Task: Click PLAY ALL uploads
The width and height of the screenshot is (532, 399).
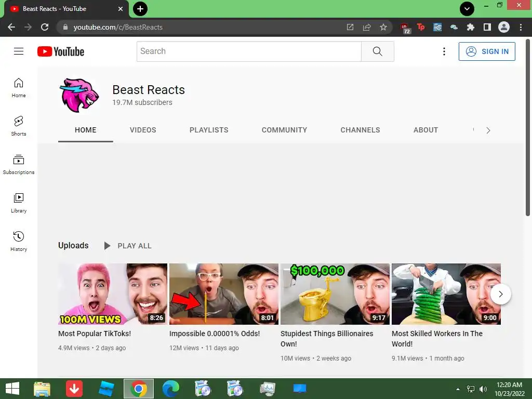Action: tap(128, 246)
